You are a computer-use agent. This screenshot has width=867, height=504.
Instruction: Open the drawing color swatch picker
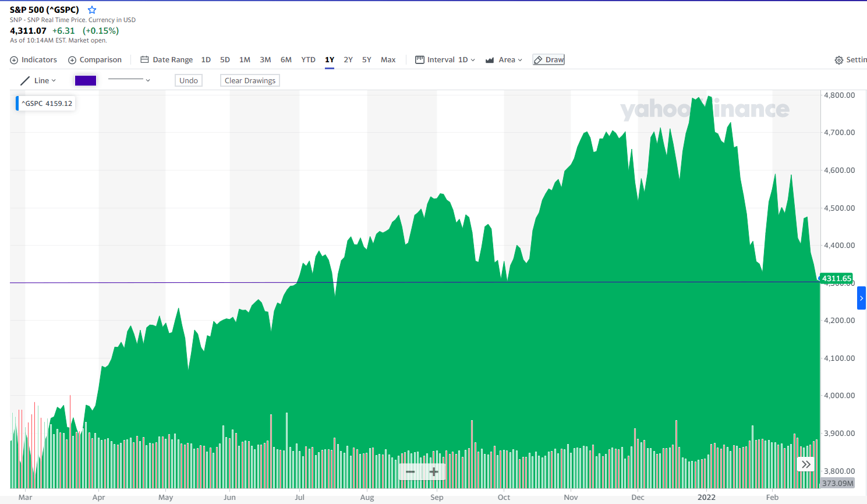click(85, 80)
